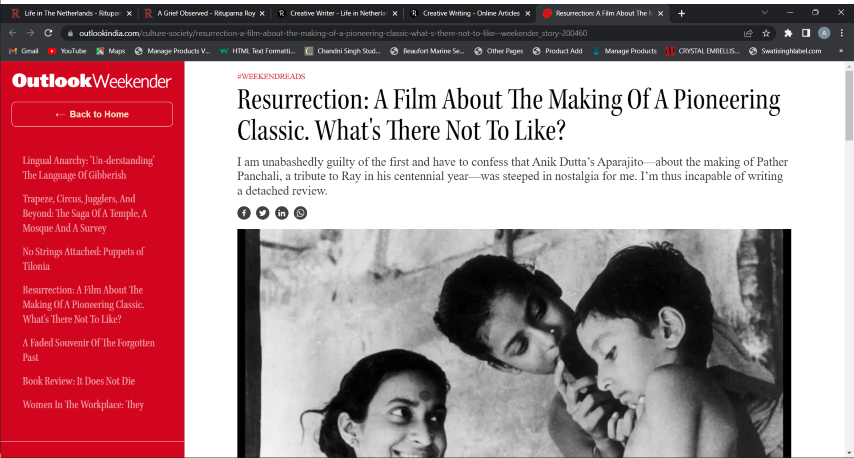
Task: Open the browser side panel icon
Action: (806, 33)
